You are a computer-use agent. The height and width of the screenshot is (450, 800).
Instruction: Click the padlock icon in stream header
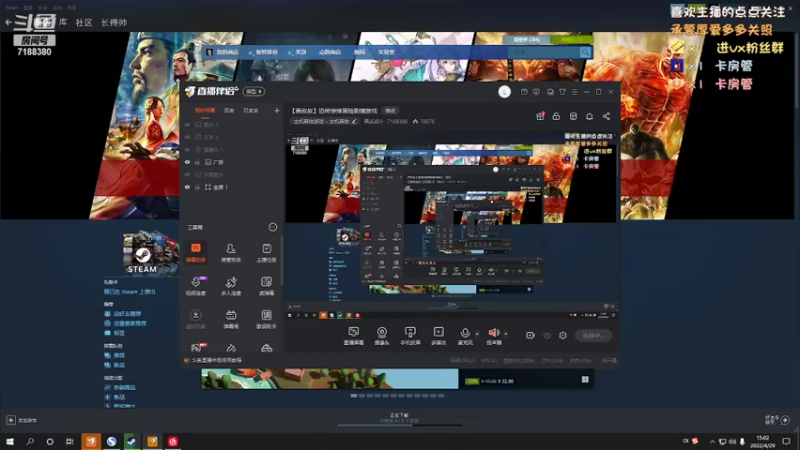click(x=556, y=116)
